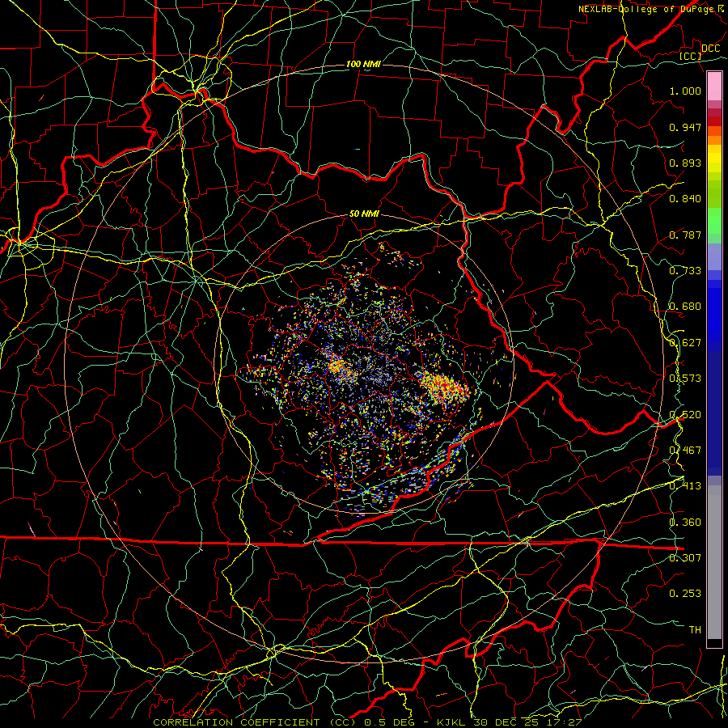Pick the lavender segment of the color bar
This screenshot has height=728, width=728.
714,256
